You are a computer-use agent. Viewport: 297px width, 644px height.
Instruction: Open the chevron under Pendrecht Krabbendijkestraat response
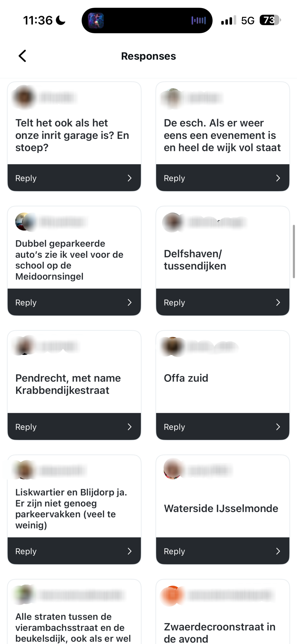[x=130, y=427]
